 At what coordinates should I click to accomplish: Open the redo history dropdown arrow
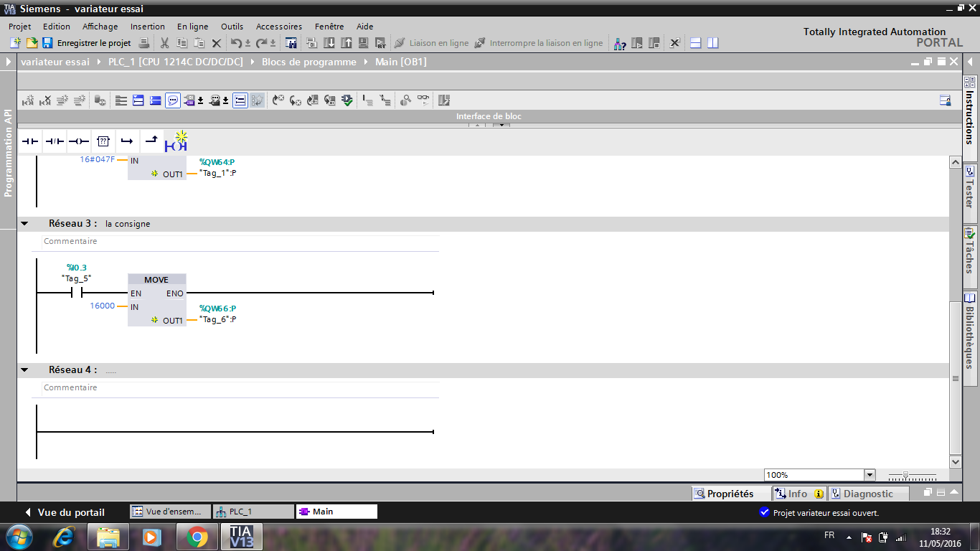tap(273, 43)
